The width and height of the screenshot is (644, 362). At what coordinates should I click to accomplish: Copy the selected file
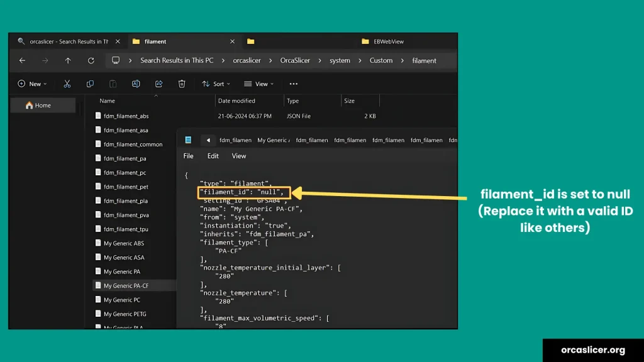(x=90, y=84)
